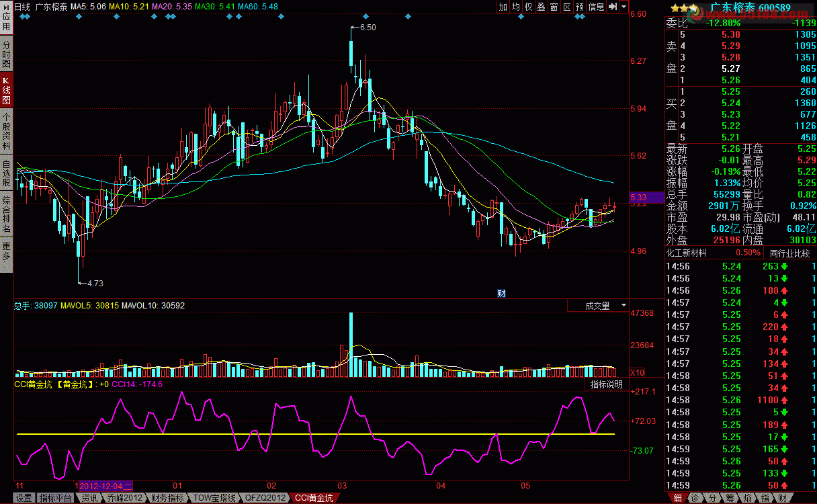Select the 分 tab at bottom right
The height and width of the screenshot is (504, 817).
713,498
